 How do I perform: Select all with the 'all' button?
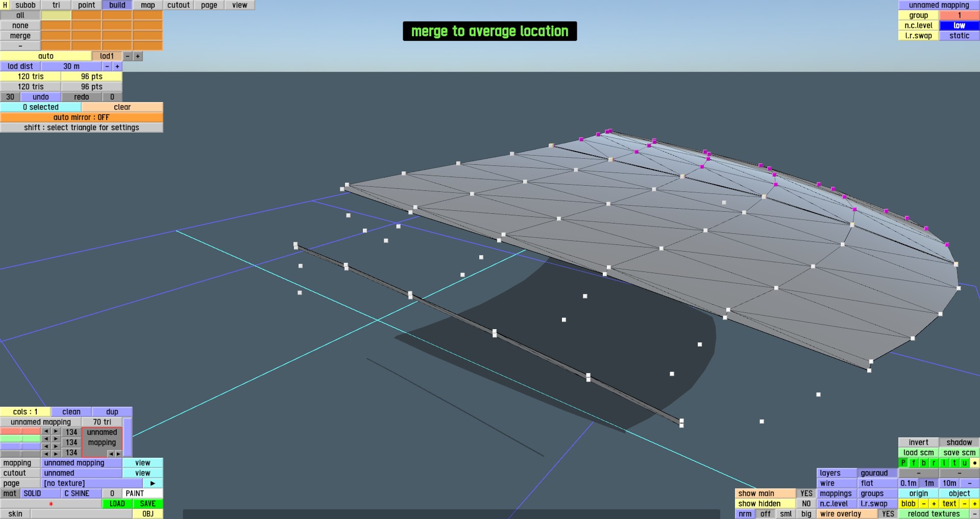tap(20, 15)
